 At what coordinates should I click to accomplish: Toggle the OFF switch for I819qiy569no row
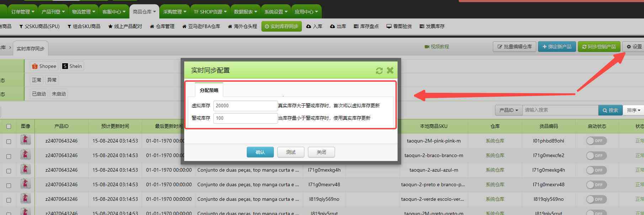(x=596, y=199)
